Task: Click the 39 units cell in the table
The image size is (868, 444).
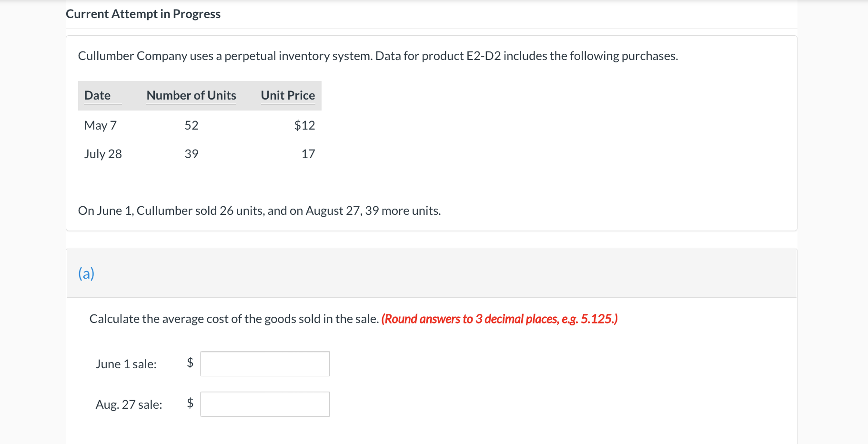Action: point(191,154)
